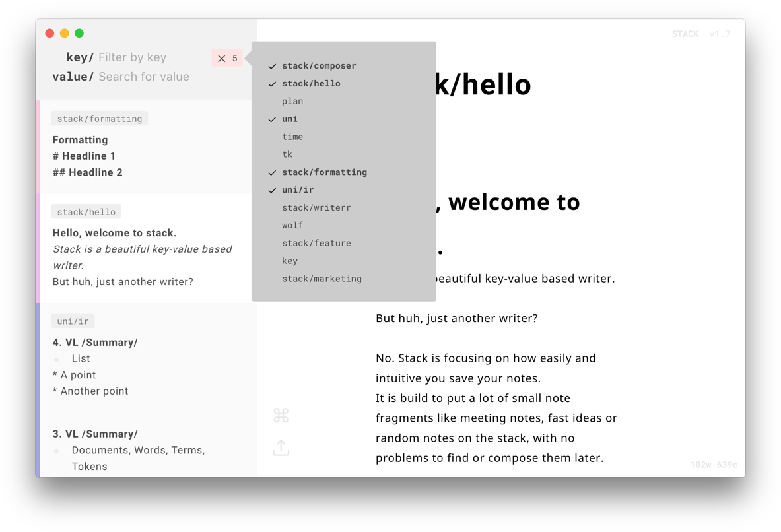The image size is (781, 532).
Task: Enable stack/feature key filter
Action: (316, 244)
